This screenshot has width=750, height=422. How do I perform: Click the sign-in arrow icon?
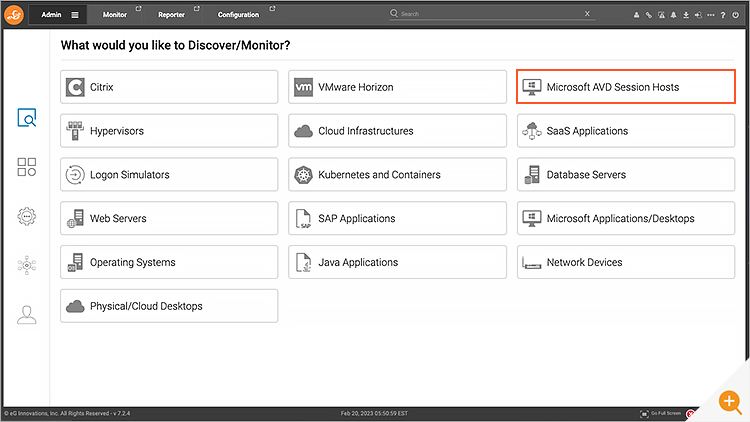[698, 15]
